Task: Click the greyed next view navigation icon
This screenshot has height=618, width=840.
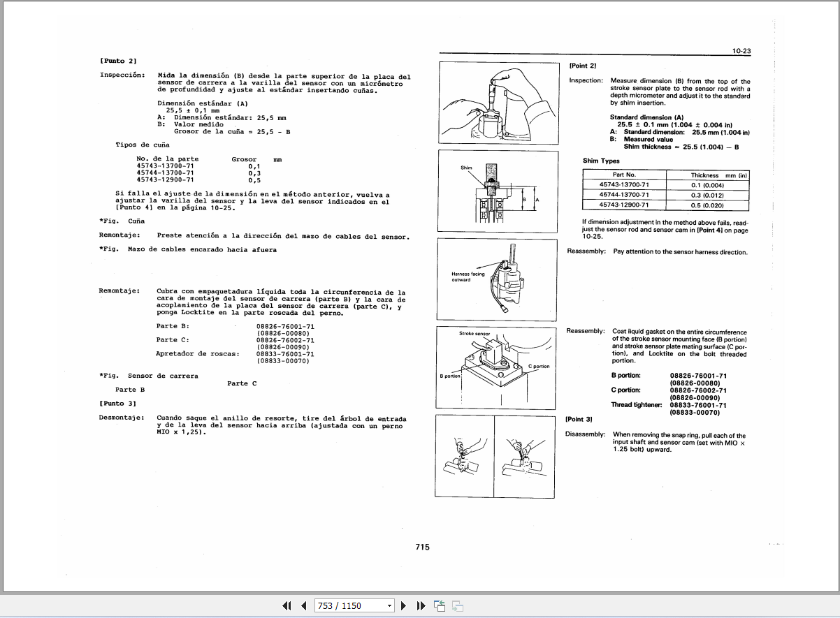Action: tap(458, 605)
